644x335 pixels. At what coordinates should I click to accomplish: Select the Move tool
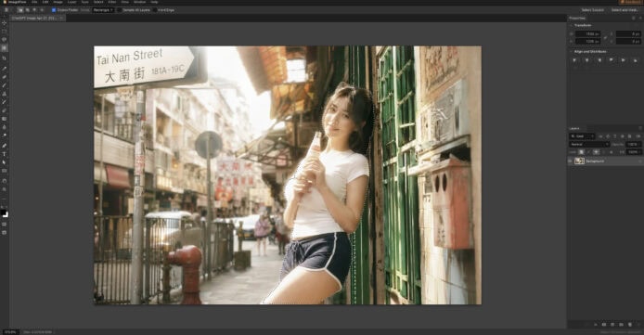pyautogui.click(x=4, y=23)
